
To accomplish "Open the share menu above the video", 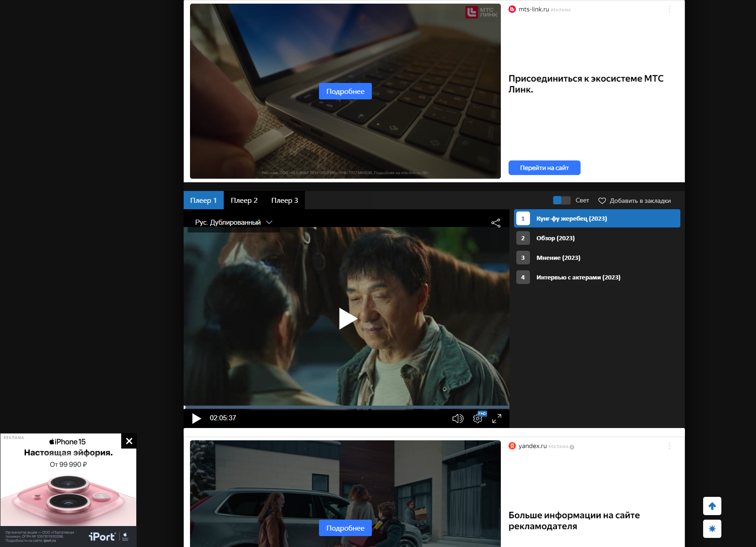I will (x=496, y=222).
